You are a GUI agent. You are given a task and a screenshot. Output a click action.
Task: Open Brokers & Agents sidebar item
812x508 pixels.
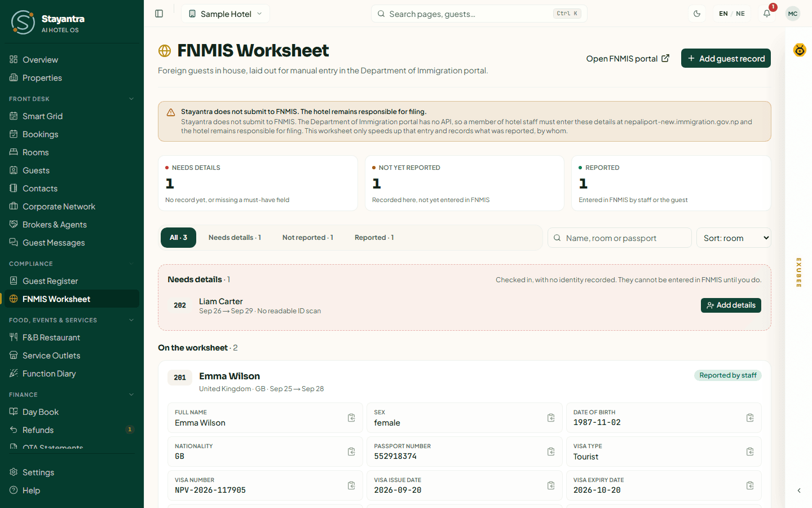pos(72,224)
